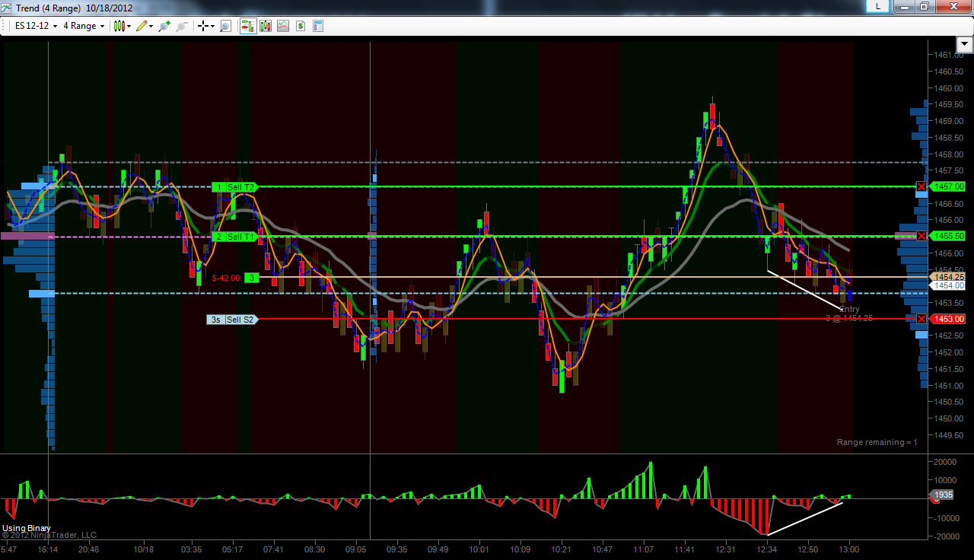Click the candlestick chart style icon
Image resolution: width=974 pixels, height=560 pixels.
(119, 26)
